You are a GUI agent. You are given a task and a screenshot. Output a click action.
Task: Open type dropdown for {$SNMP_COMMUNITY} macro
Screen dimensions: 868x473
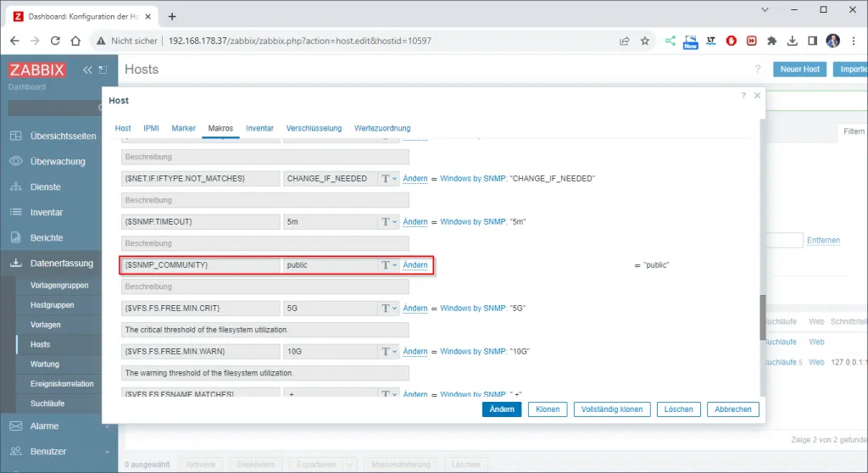(388, 265)
